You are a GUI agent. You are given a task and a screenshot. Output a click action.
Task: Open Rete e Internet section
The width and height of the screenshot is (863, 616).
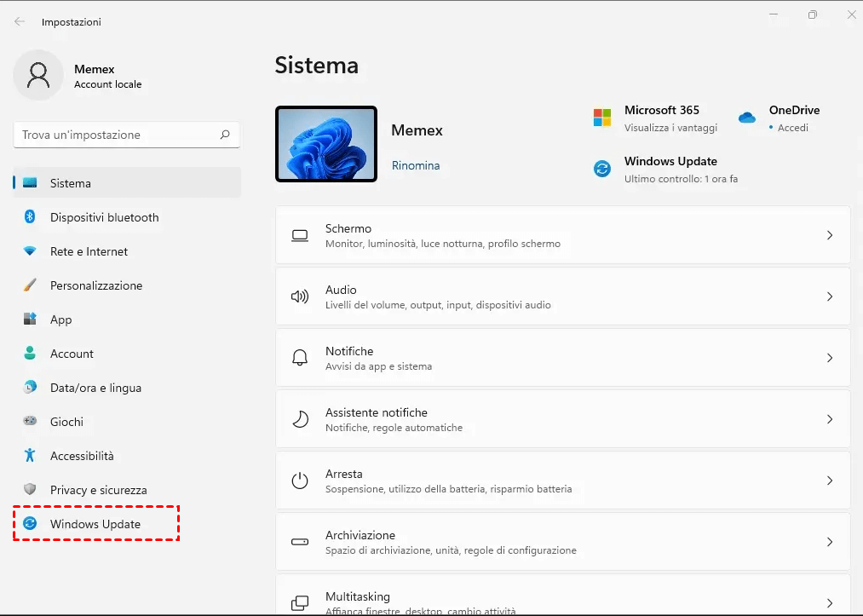click(89, 251)
